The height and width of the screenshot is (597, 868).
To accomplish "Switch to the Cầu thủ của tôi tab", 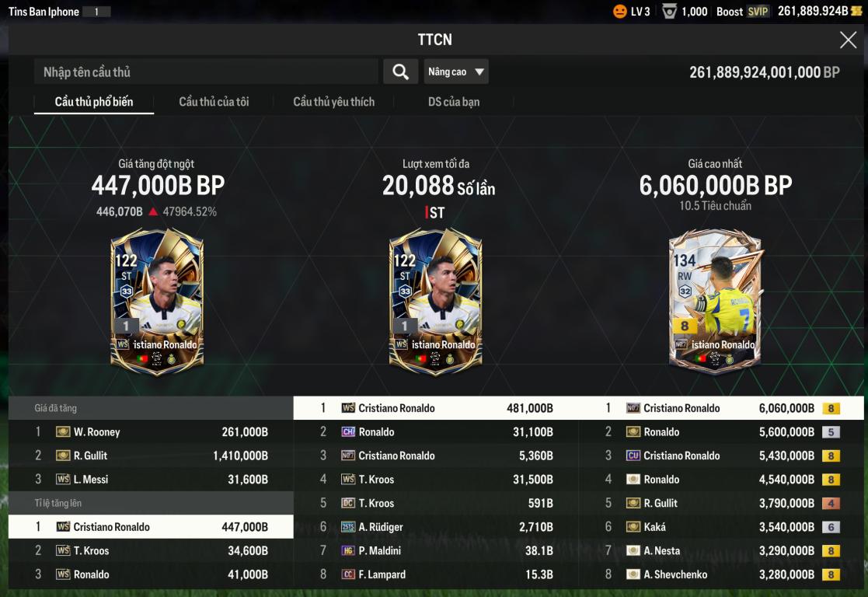I will (x=214, y=102).
